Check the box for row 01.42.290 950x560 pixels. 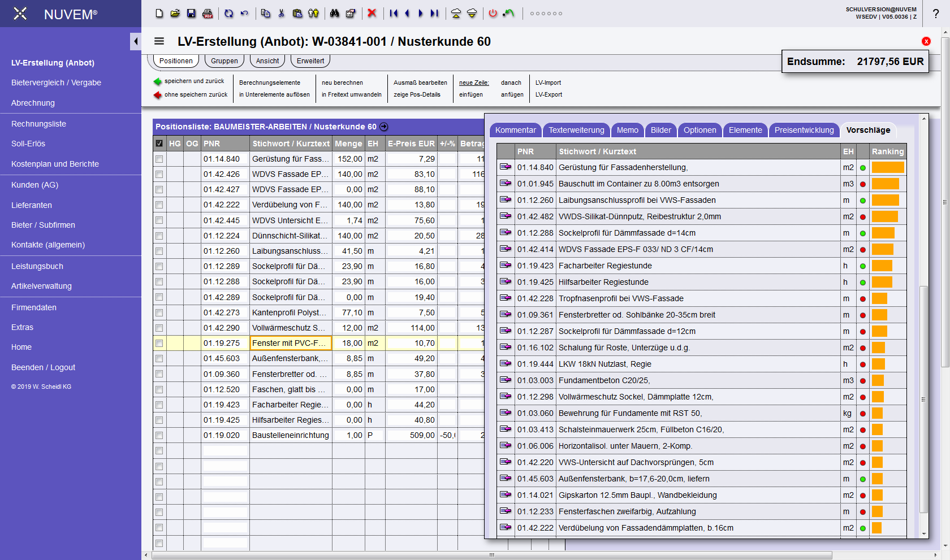159,328
